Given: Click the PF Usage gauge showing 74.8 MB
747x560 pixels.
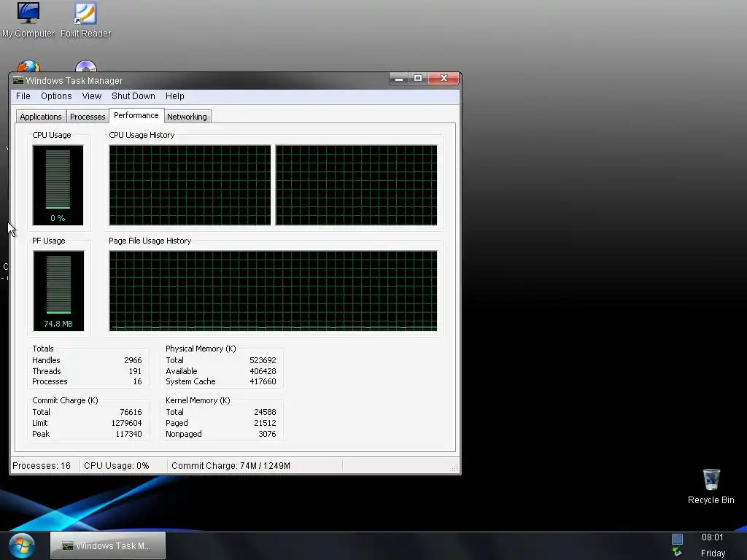Looking at the screenshot, I should click(x=58, y=291).
